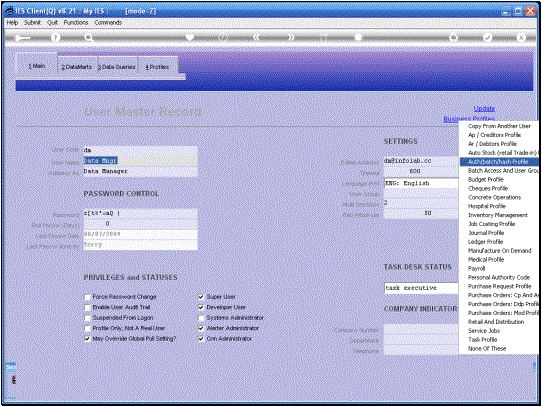Open the Functions menu
The height and width of the screenshot is (406, 541).
pyautogui.click(x=76, y=22)
